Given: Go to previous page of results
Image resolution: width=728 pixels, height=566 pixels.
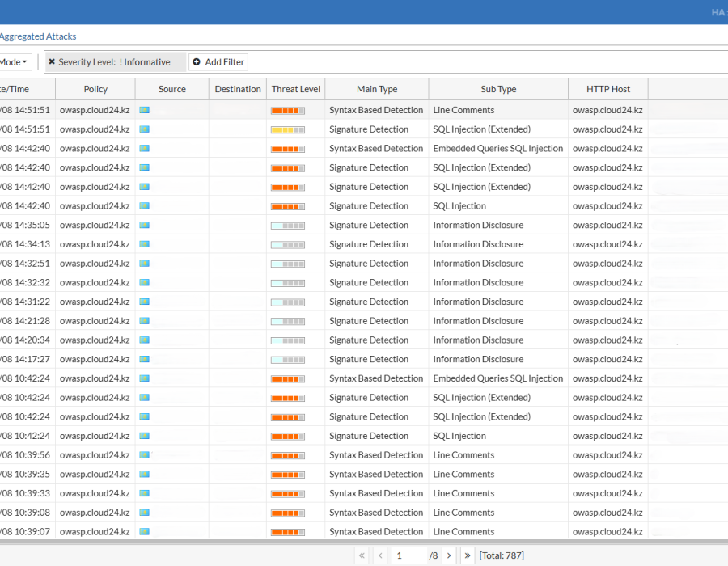Looking at the screenshot, I should [x=380, y=555].
